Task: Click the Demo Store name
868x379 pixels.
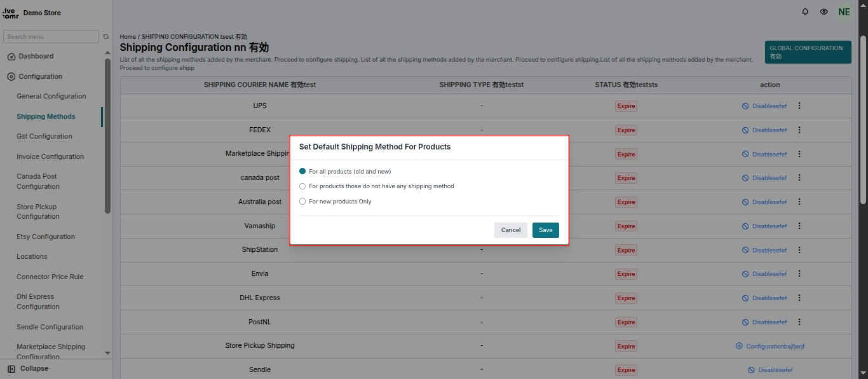Action: 42,13
